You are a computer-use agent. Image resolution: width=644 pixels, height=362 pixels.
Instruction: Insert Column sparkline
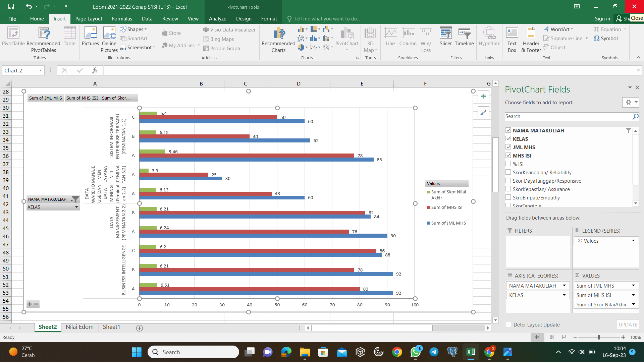point(408,36)
